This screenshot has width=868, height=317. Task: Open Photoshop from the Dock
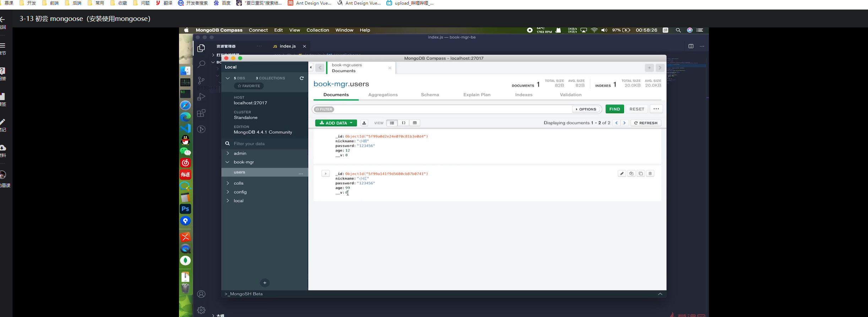185,209
